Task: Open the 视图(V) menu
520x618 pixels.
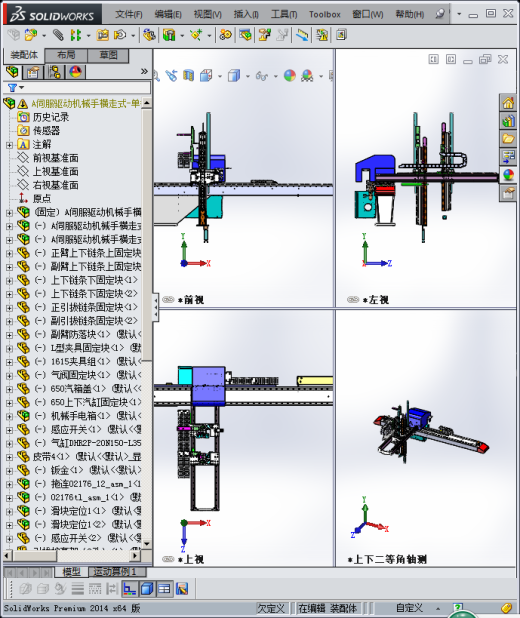Action: (x=207, y=15)
